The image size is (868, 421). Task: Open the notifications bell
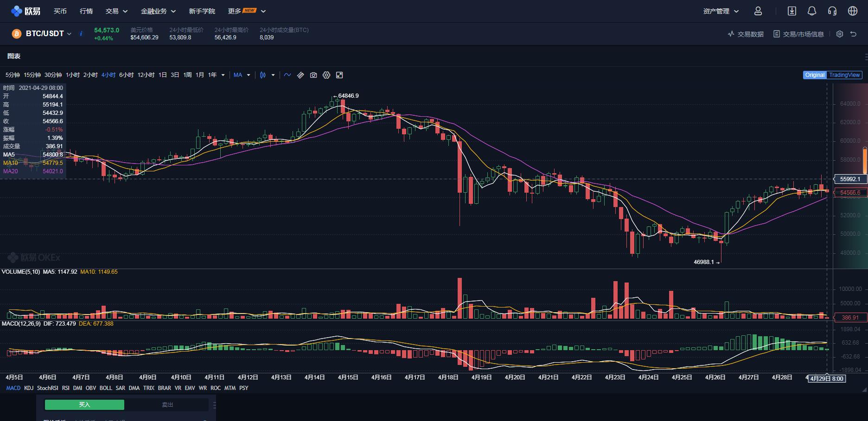click(x=812, y=11)
